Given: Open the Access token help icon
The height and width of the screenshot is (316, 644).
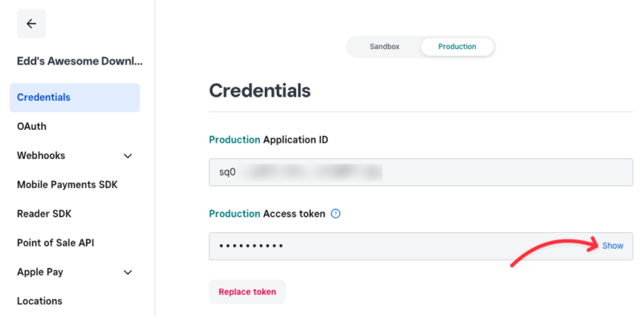Looking at the screenshot, I should point(336,214).
